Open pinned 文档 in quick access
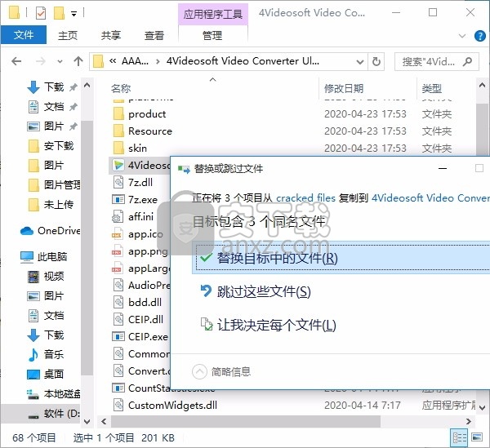This screenshot has width=490, height=448. pos(54,107)
